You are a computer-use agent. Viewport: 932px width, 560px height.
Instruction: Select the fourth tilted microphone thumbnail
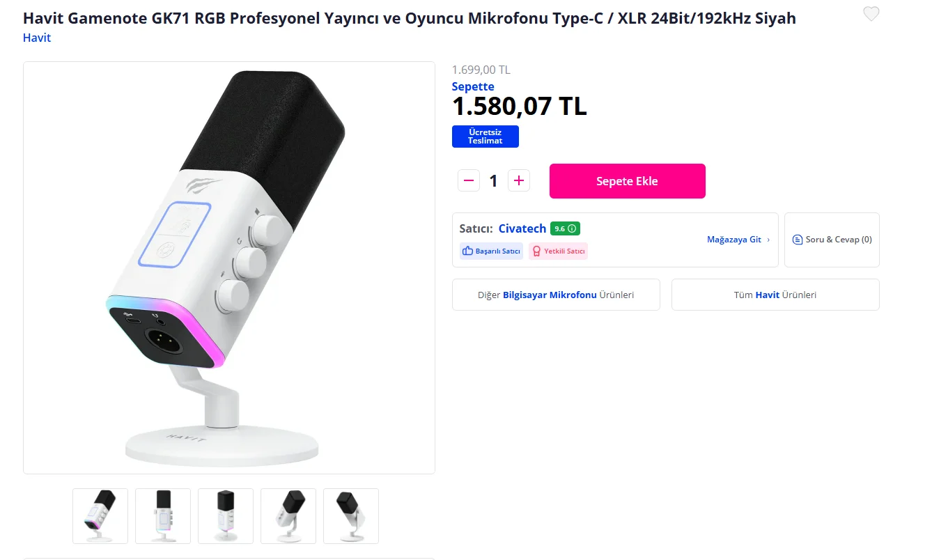pos(288,516)
